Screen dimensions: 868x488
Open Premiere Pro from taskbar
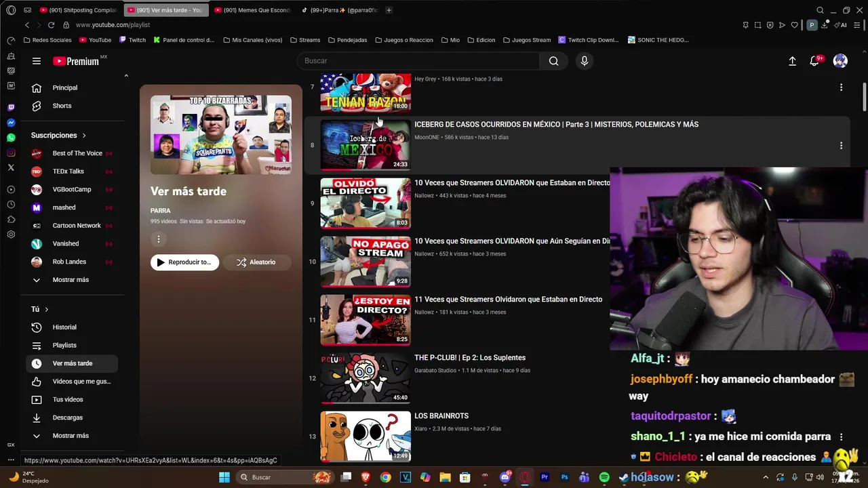[545, 477]
